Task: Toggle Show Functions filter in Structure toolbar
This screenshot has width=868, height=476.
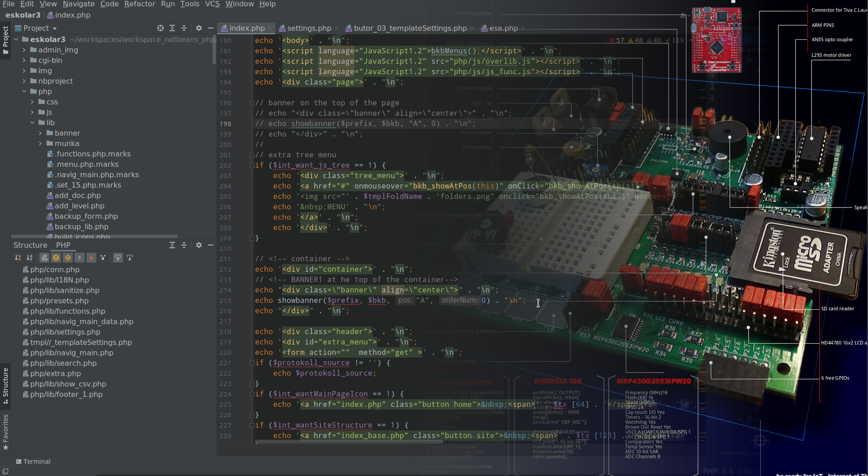Action: [x=56, y=258]
